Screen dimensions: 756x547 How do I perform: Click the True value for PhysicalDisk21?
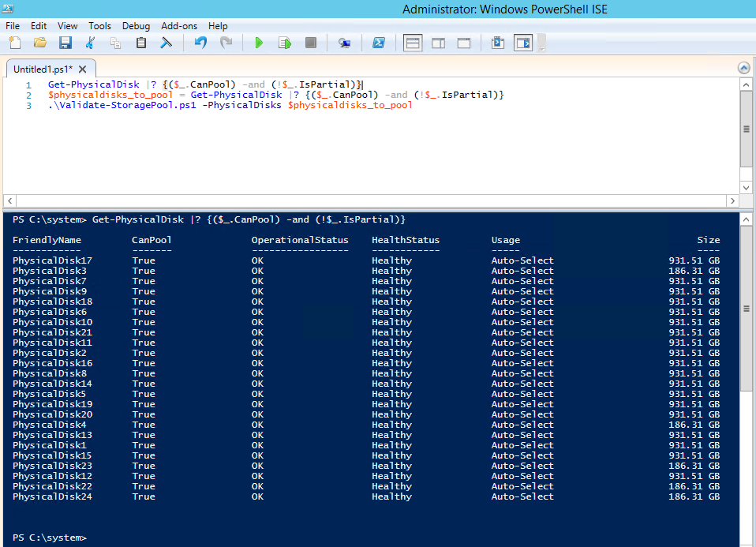(x=144, y=332)
